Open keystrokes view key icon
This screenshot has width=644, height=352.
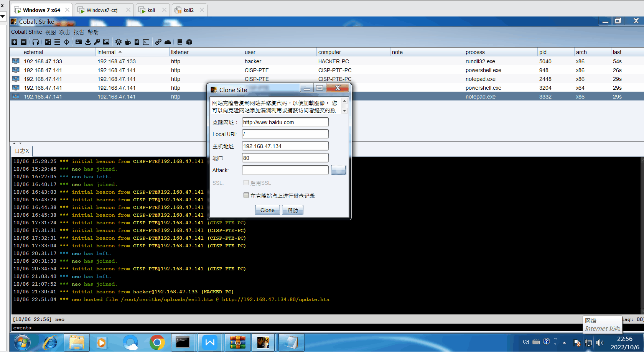click(97, 42)
